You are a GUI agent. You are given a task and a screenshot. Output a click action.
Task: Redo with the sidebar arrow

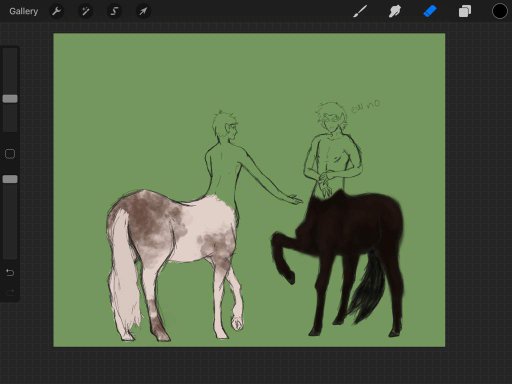tap(10, 292)
